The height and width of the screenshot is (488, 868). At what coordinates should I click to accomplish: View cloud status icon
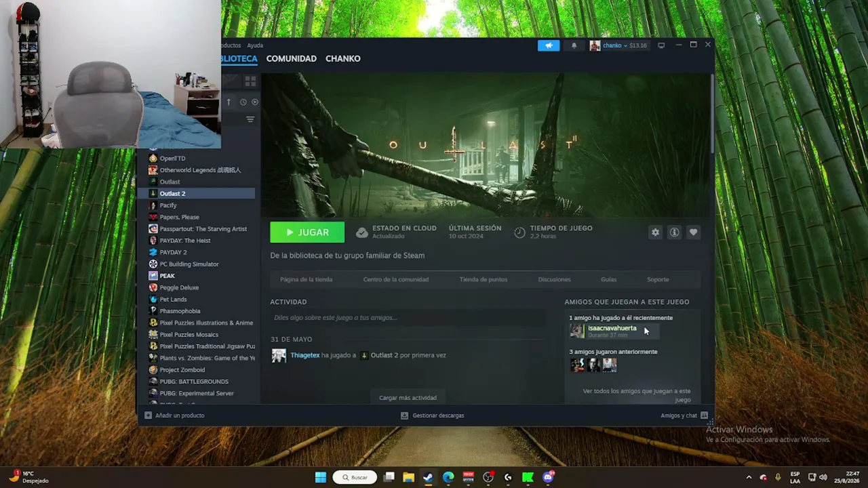pos(362,232)
